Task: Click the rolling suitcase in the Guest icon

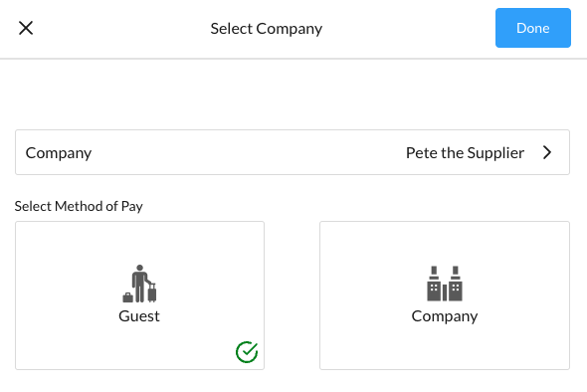Action: pos(152,294)
